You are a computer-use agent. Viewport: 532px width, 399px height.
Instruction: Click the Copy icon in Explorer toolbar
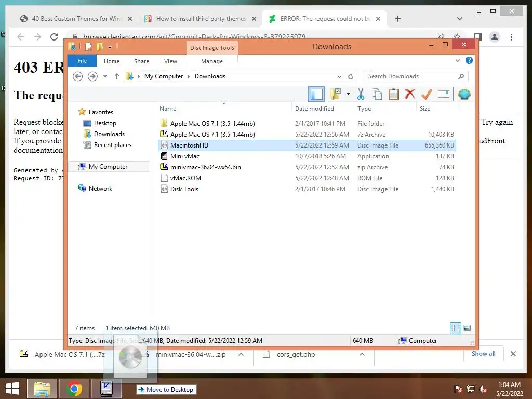[377, 94]
